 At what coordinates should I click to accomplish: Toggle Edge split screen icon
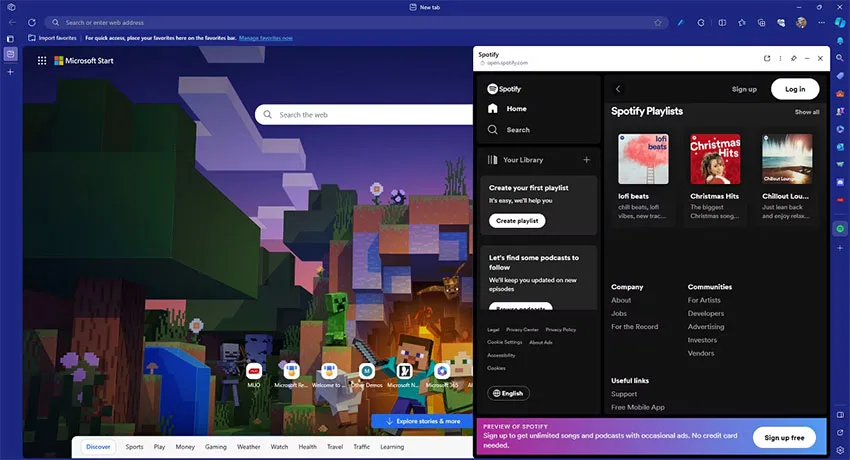(722, 22)
